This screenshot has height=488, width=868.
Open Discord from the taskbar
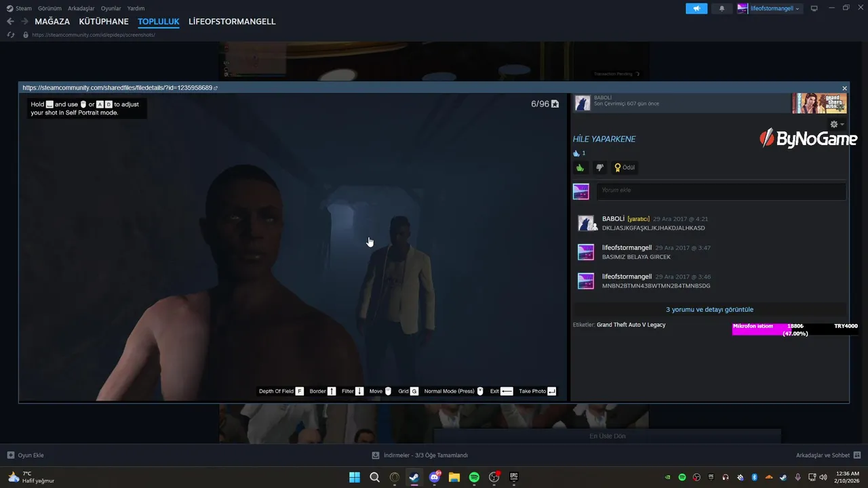435,477
